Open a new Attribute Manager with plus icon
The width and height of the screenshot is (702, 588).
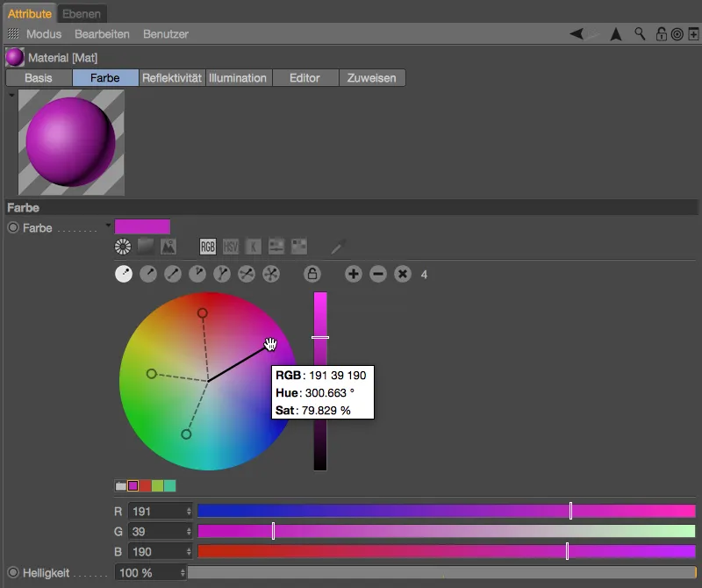tap(693, 34)
